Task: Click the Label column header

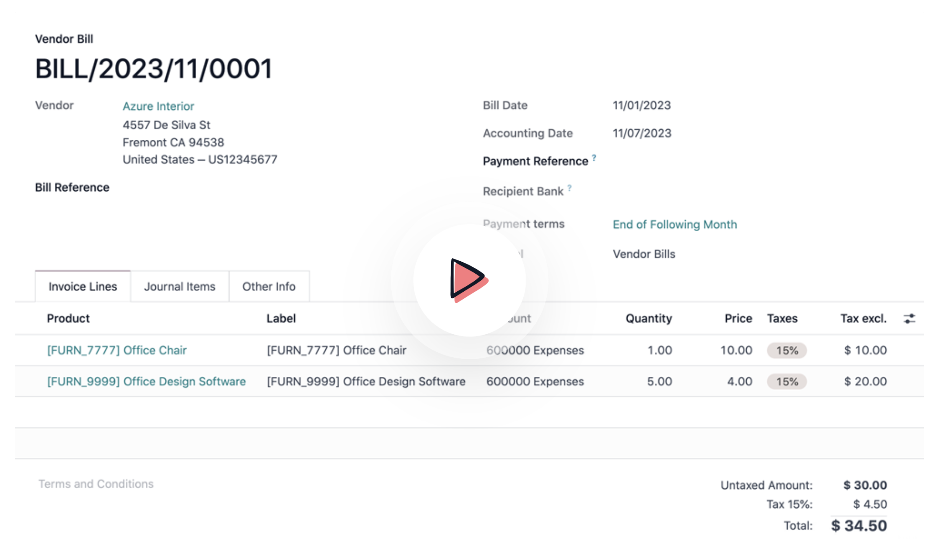Action: 281,318
